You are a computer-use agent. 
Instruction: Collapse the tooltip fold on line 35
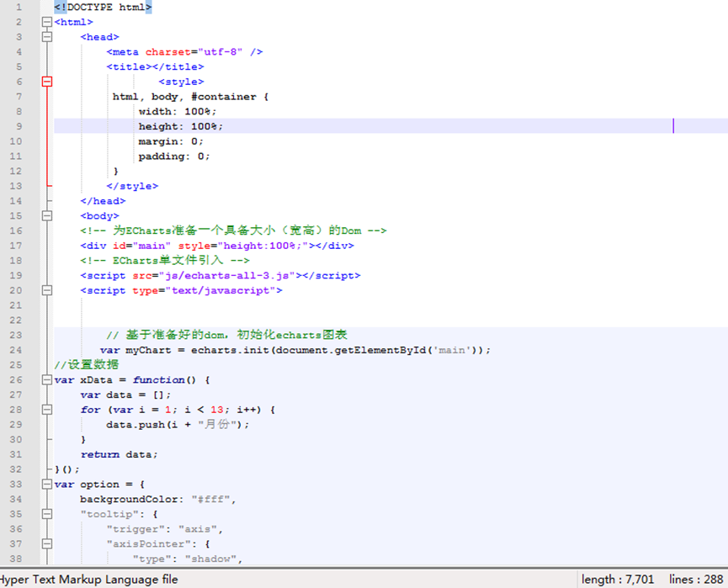47,514
